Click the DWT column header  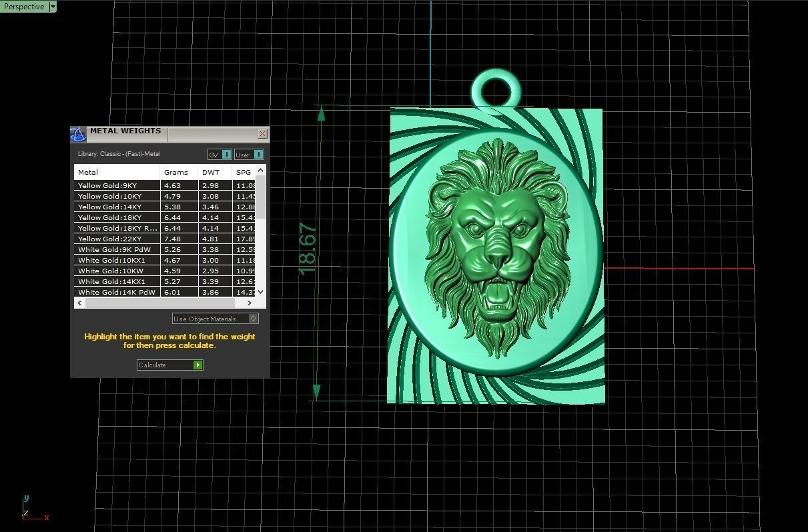tap(216, 172)
